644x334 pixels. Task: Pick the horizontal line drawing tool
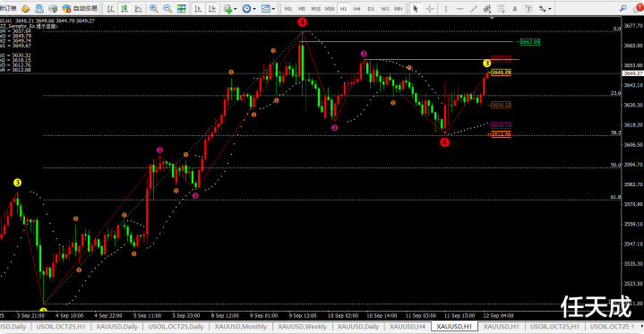click(459, 8)
